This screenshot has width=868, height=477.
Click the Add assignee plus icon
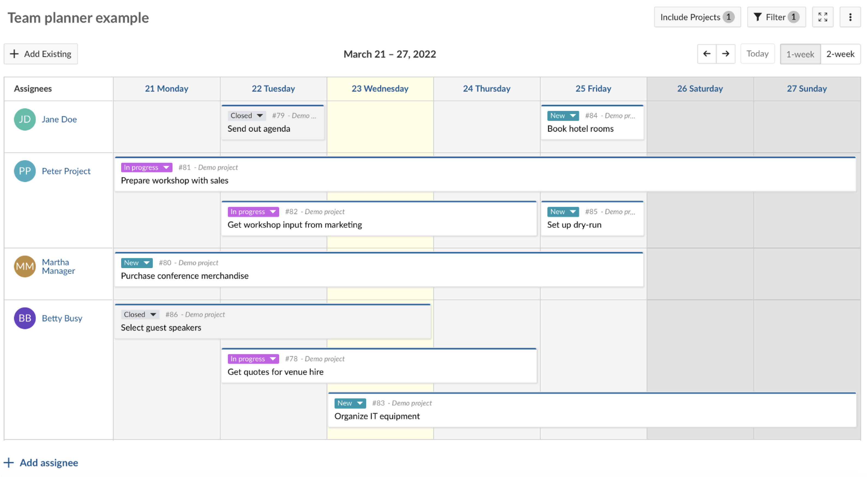click(9, 463)
